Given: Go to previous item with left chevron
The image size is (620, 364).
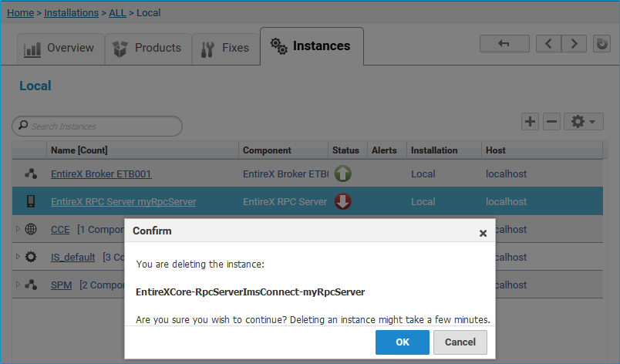Looking at the screenshot, I should coord(548,43).
